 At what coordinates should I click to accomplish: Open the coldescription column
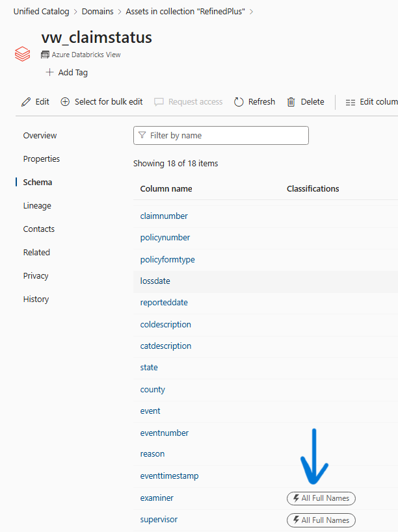[x=165, y=324]
